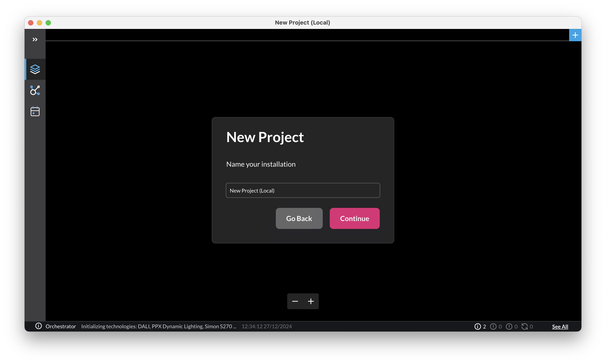Open the network topology view from the sidebar
The image size is (606, 364).
(35, 90)
